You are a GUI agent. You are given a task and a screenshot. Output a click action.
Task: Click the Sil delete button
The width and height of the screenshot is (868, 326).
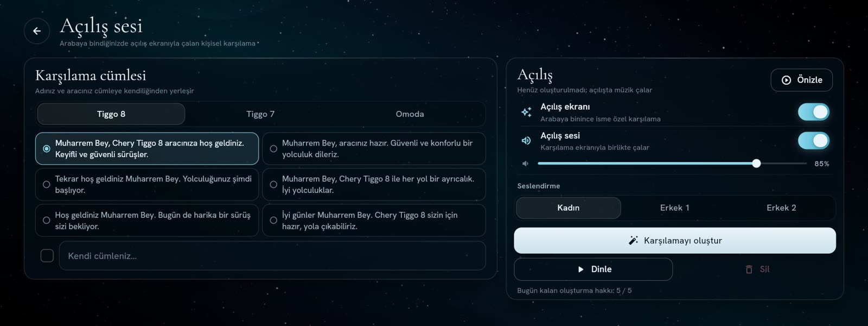click(x=757, y=269)
